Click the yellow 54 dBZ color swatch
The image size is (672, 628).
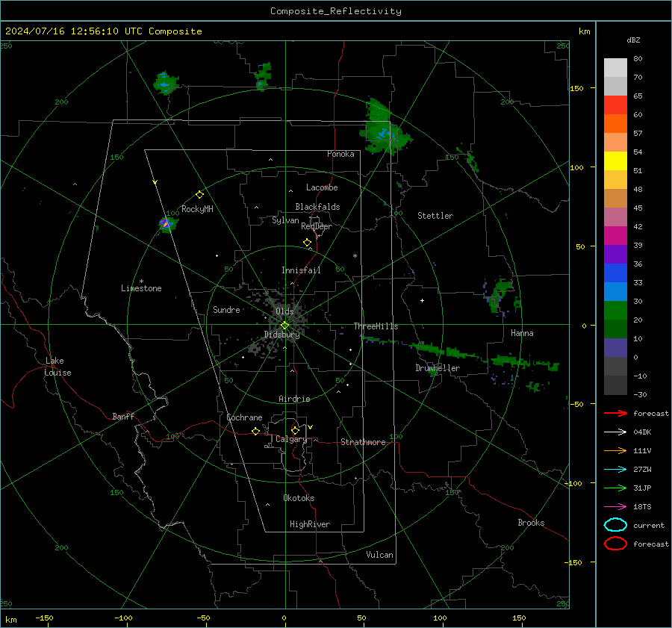point(615,161)
